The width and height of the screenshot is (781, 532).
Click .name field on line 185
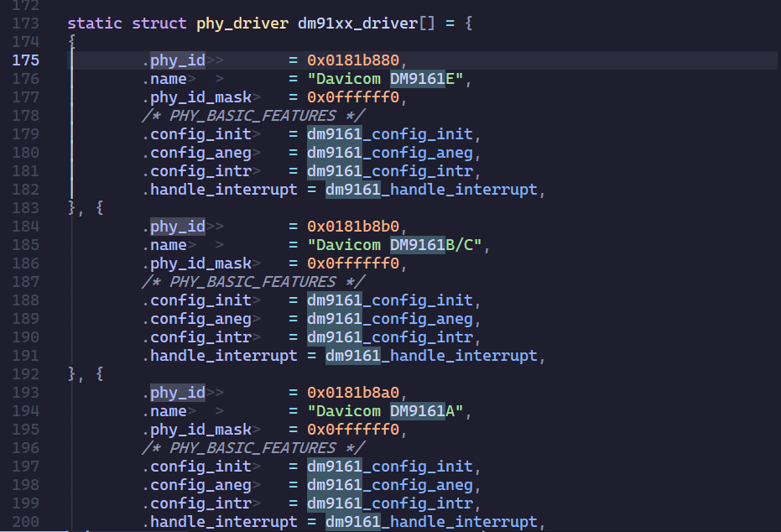[x=164, y=245]
